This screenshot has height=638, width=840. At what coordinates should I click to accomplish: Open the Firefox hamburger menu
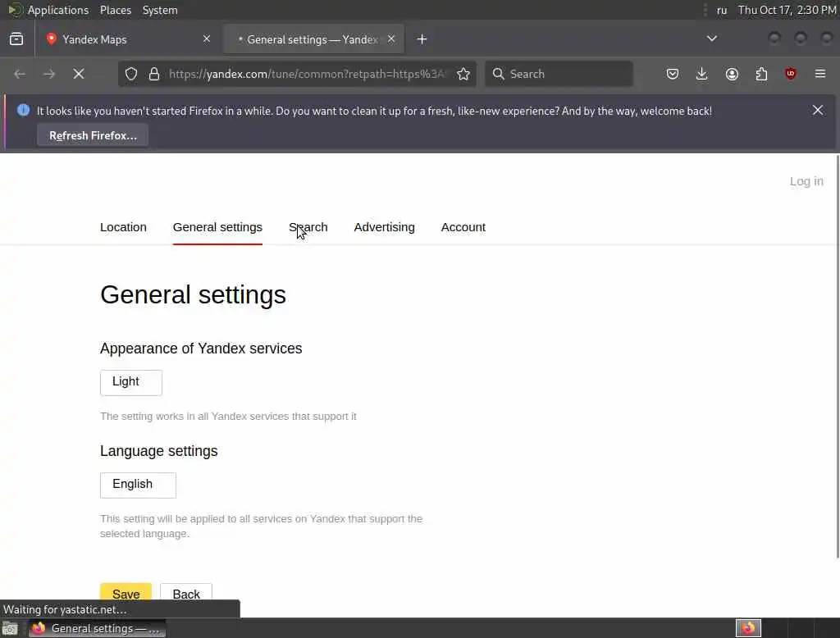point(820,74)
